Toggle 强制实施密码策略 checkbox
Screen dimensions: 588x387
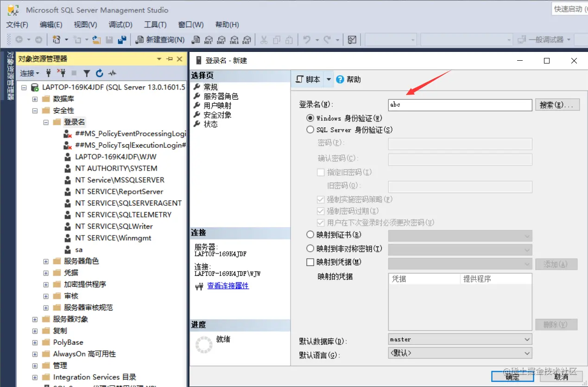click(x=321, y=199)
